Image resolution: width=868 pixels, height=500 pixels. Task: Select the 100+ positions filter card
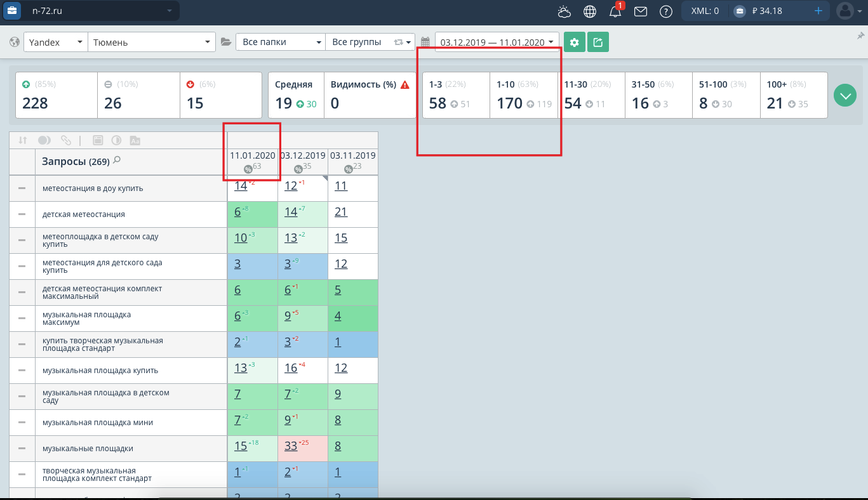794,95
